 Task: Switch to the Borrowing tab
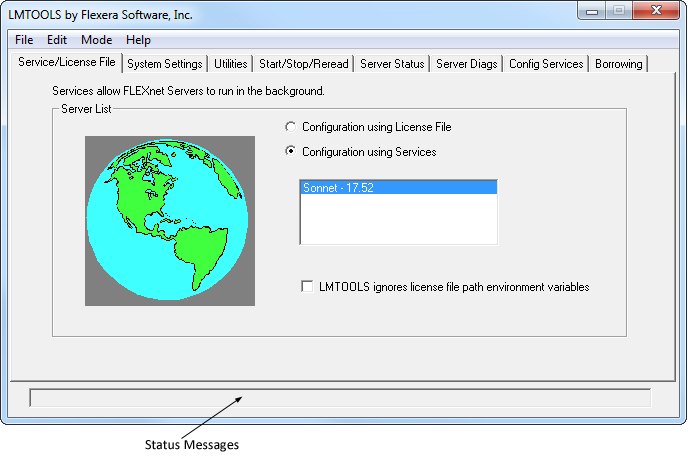coord(619,64)
